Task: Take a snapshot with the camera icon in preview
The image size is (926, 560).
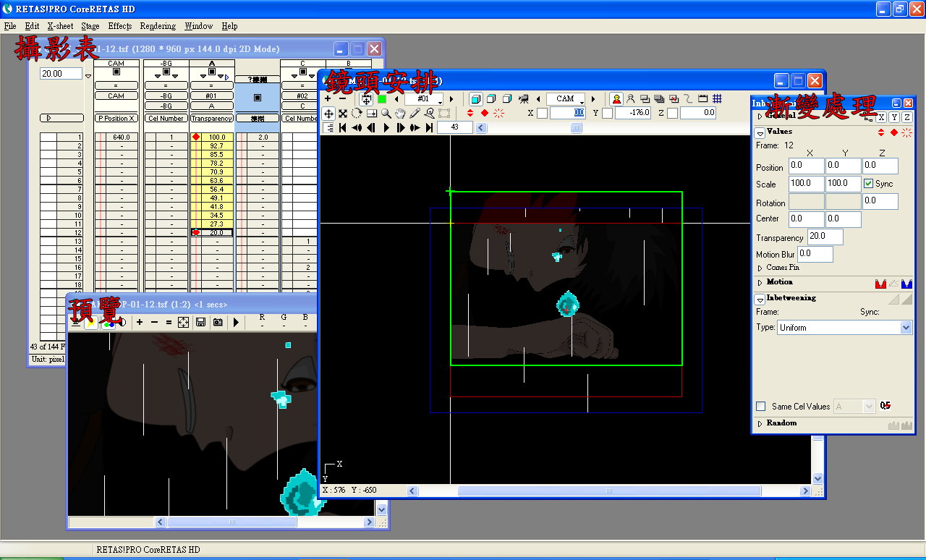Action: tap(217, 322)
